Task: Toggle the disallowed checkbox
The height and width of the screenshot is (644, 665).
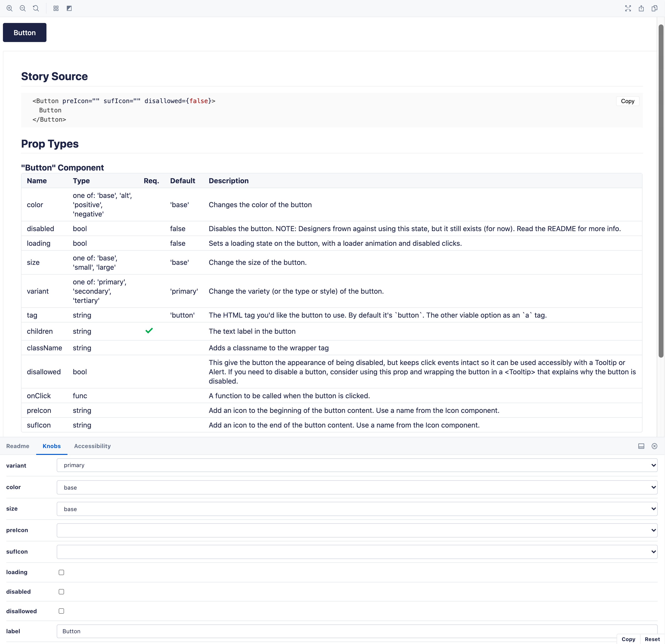Action: pyautogui.click(x=61, y=611)
